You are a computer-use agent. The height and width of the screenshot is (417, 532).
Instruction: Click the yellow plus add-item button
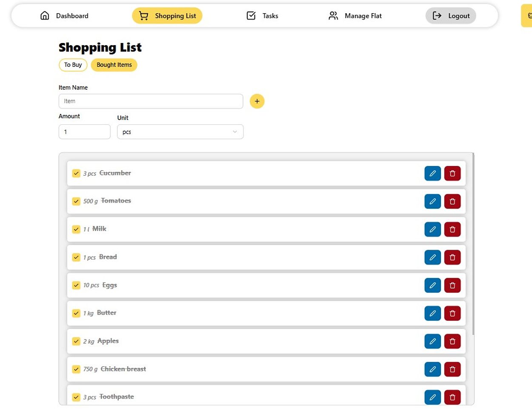point(257,101)
